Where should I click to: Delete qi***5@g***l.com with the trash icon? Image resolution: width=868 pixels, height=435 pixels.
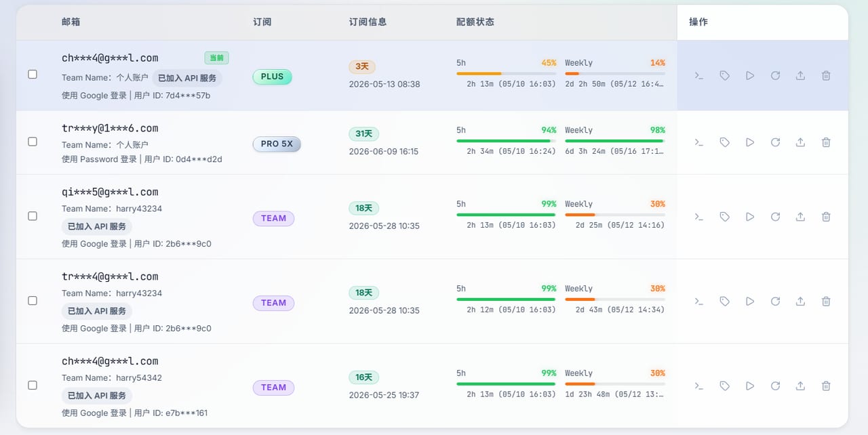click(x=826, y=217)
